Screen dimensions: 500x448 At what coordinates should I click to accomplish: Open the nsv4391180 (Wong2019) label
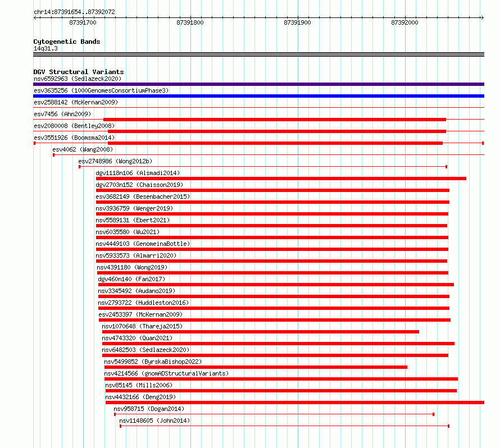point(132,267)
